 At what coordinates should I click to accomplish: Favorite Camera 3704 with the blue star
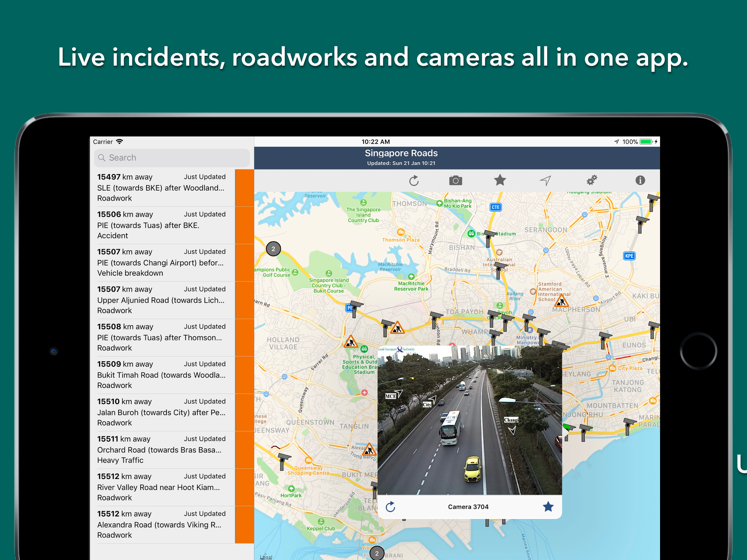pyautogui.click(x=548, y=506)
